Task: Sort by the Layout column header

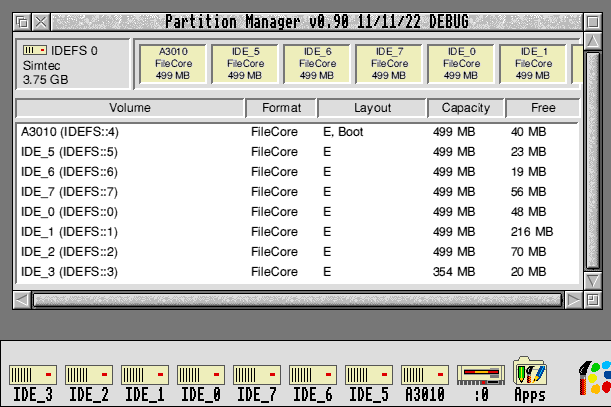Action: point(372,108)
